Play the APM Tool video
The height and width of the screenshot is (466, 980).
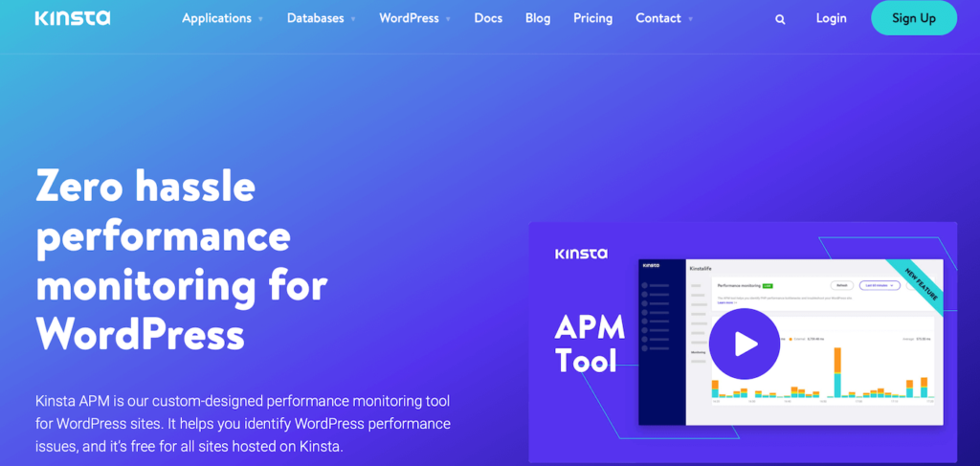pos(744,344)
